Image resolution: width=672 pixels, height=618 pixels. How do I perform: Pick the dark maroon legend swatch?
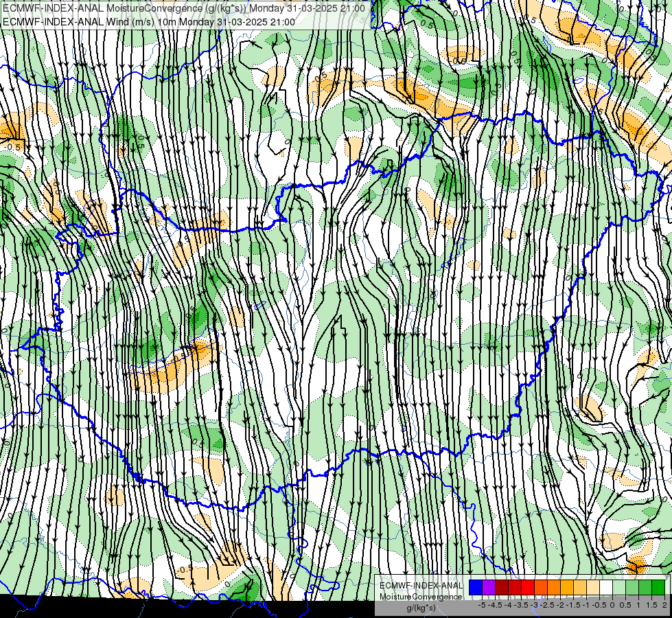pyautogui.click(x=502, y=587)
